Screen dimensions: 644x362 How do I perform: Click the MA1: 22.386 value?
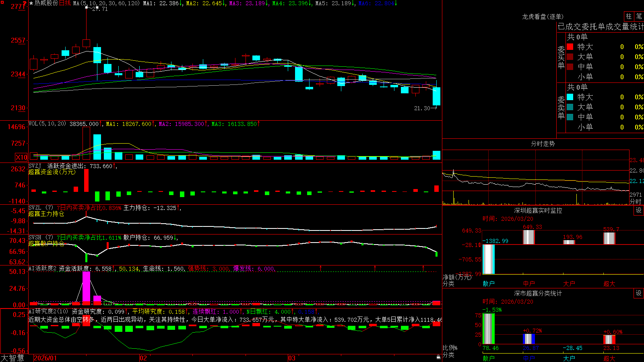(161, 3)
